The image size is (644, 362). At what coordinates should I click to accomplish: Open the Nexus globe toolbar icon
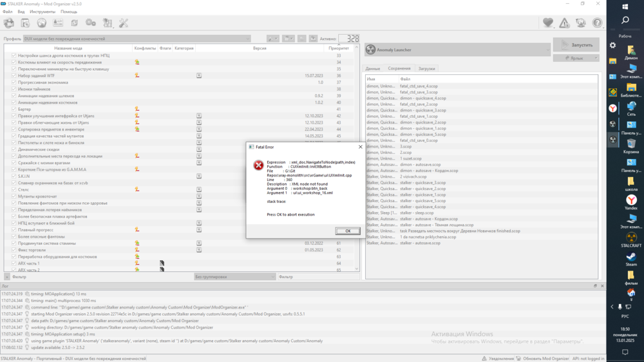click(41, 23)
